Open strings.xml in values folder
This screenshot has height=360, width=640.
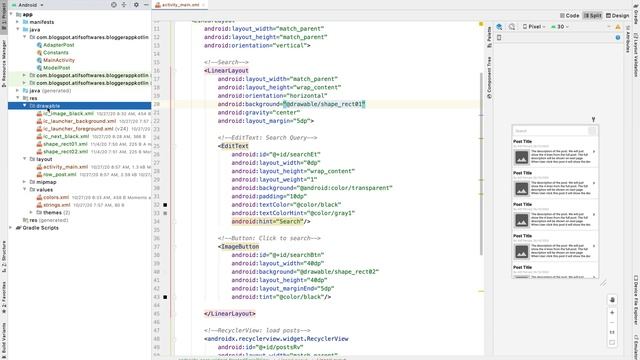pos(57,205)
